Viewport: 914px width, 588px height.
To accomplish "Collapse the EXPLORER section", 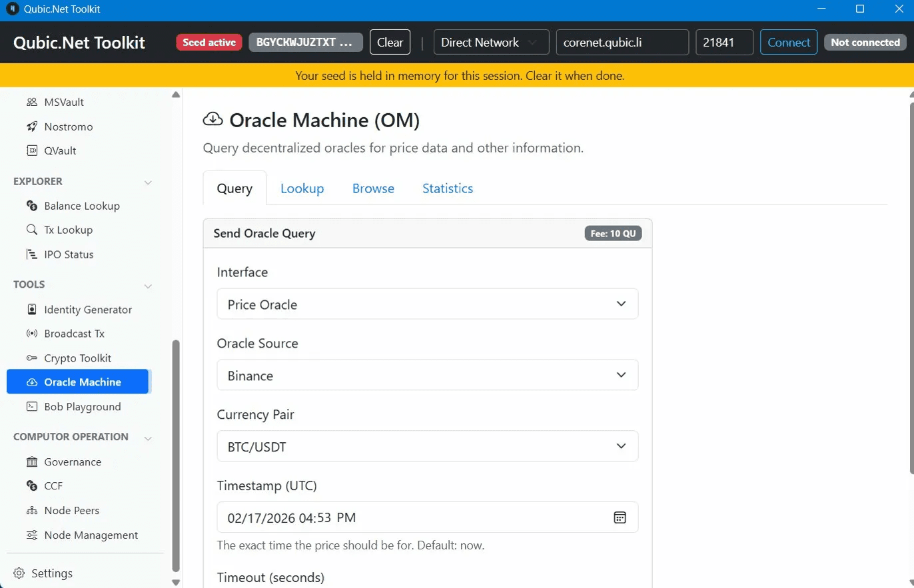I will [x=148, y=182].
